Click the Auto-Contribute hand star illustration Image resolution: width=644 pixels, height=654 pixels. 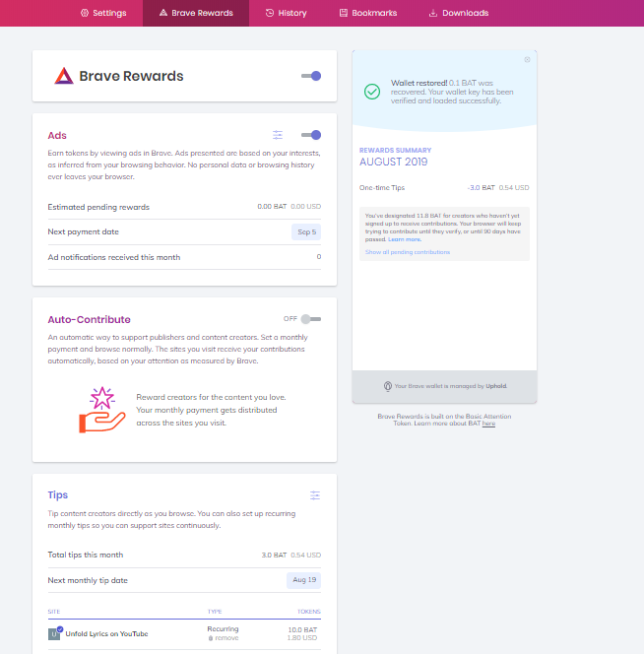pos(101,410)
